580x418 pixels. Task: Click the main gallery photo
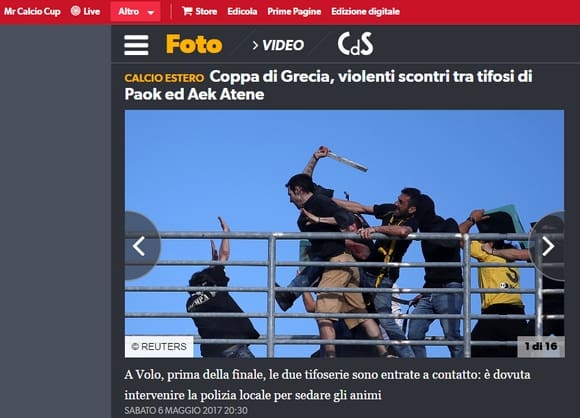(x=344, y=233)
